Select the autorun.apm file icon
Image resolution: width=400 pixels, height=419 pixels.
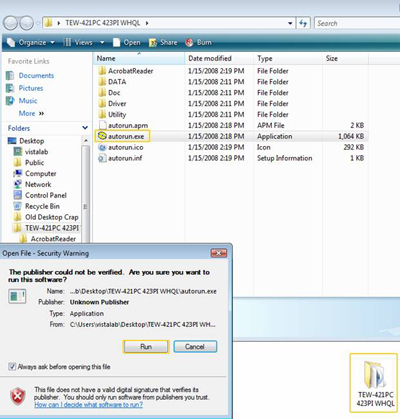[x=102, y=125]
